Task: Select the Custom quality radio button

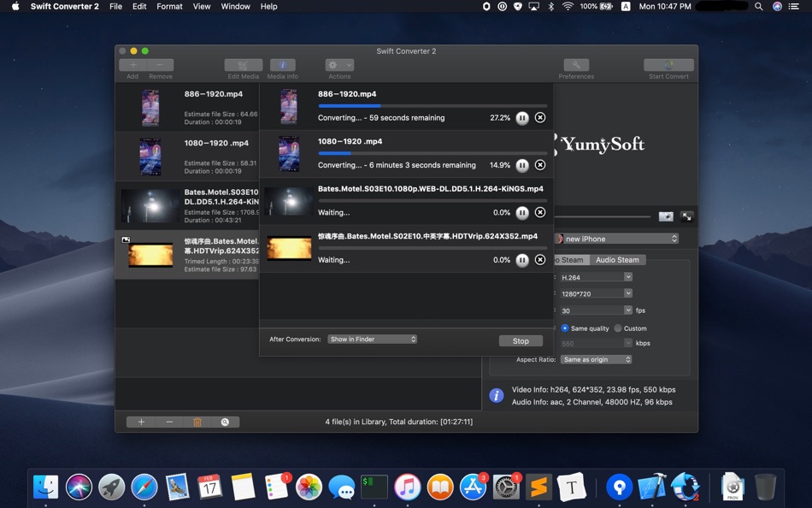Action: click(x=619, y=328)
